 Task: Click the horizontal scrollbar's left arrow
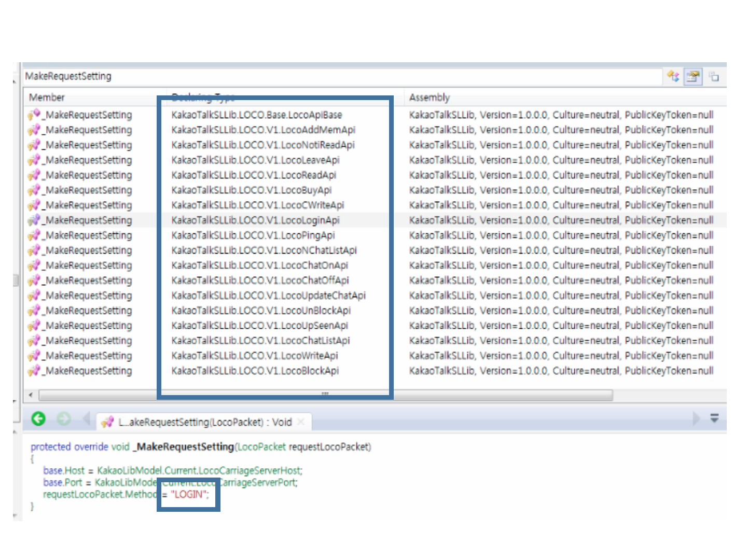[31, 395]
